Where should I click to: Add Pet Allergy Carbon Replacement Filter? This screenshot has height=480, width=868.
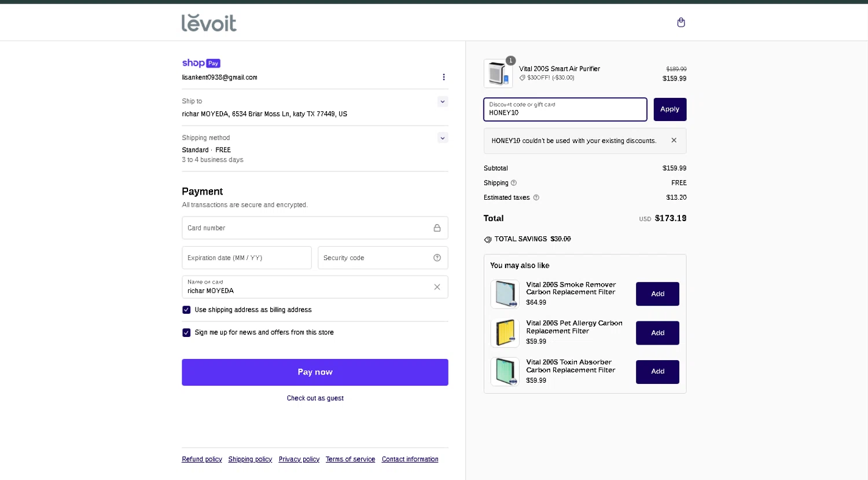tap(657, 333)
